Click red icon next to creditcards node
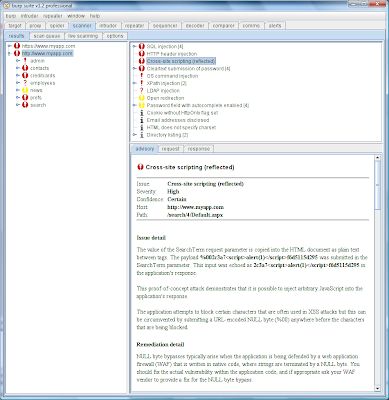Viewport: 389px width, 400px height. click(25, 76)
